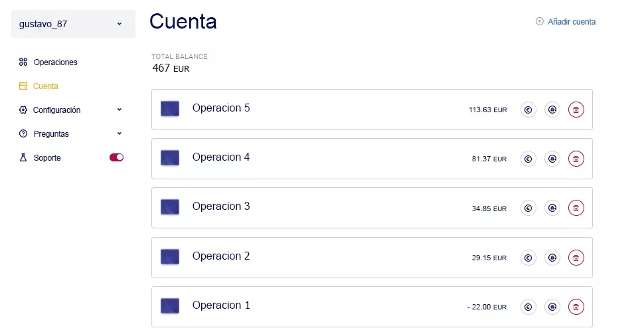Click the euro icon for Operacion 3
The height and width of the screenshot is (332, 644).
click(528, 208)
